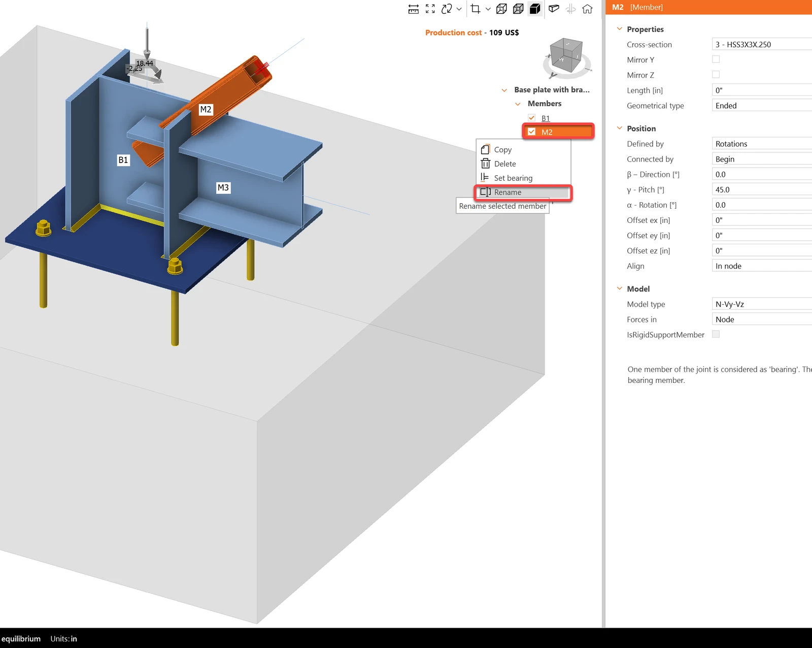Click the 109 US$ cost value
Screen dimensions: 812x648
504,33
